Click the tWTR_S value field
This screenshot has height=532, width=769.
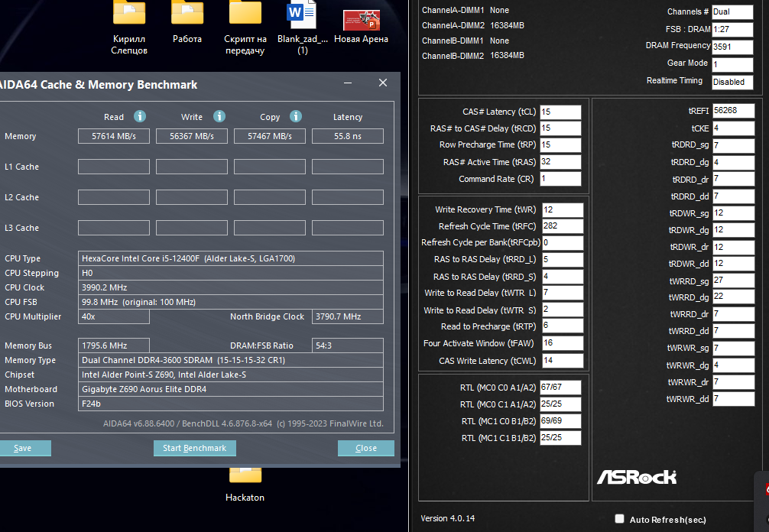[563, 310]
